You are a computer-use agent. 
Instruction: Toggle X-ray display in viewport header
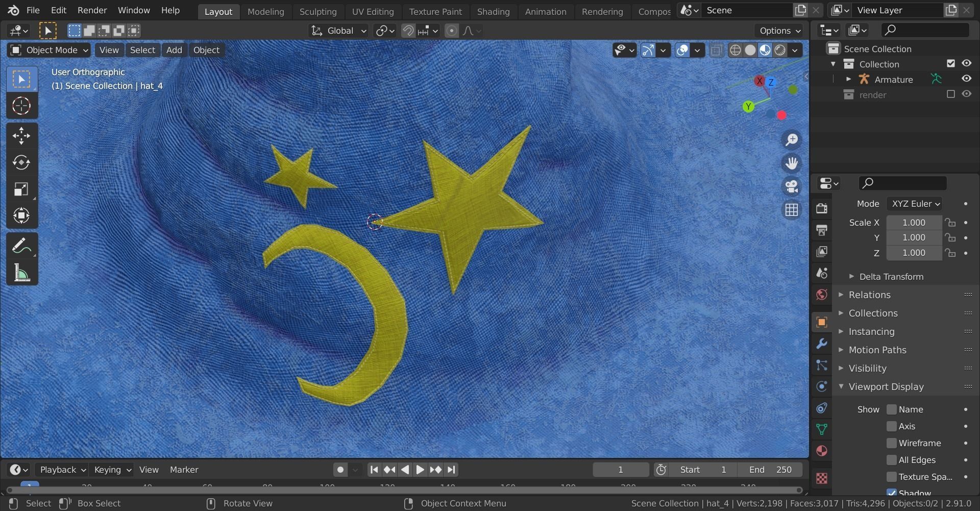click(716, 50)
